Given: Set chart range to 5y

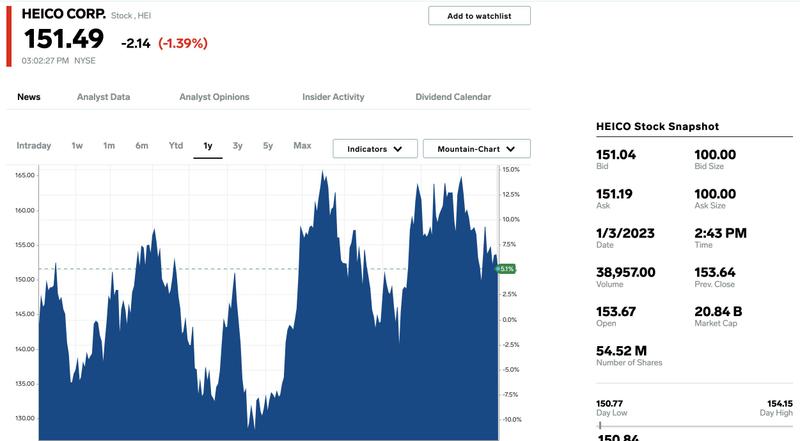Looking at the screenshot, I should [268, 145].
